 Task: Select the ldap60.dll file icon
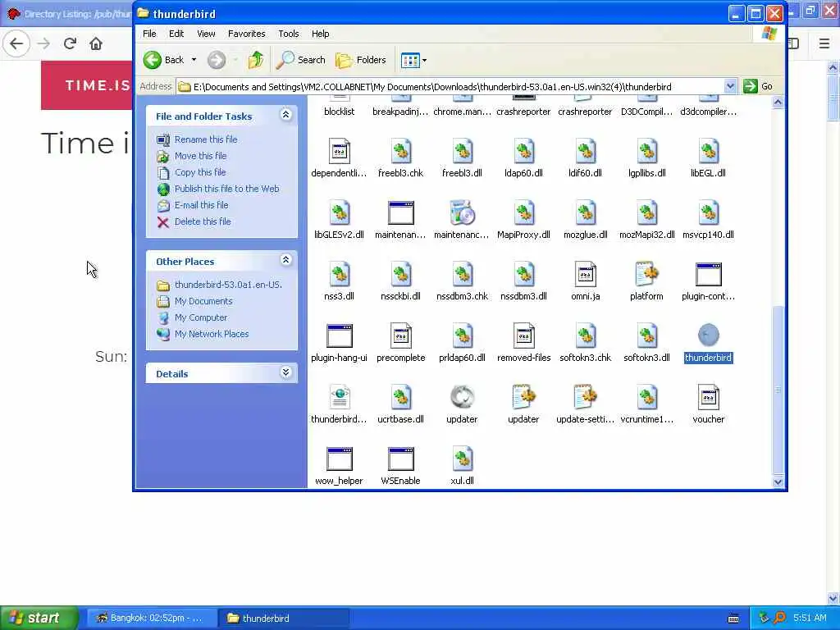[524, 152]
